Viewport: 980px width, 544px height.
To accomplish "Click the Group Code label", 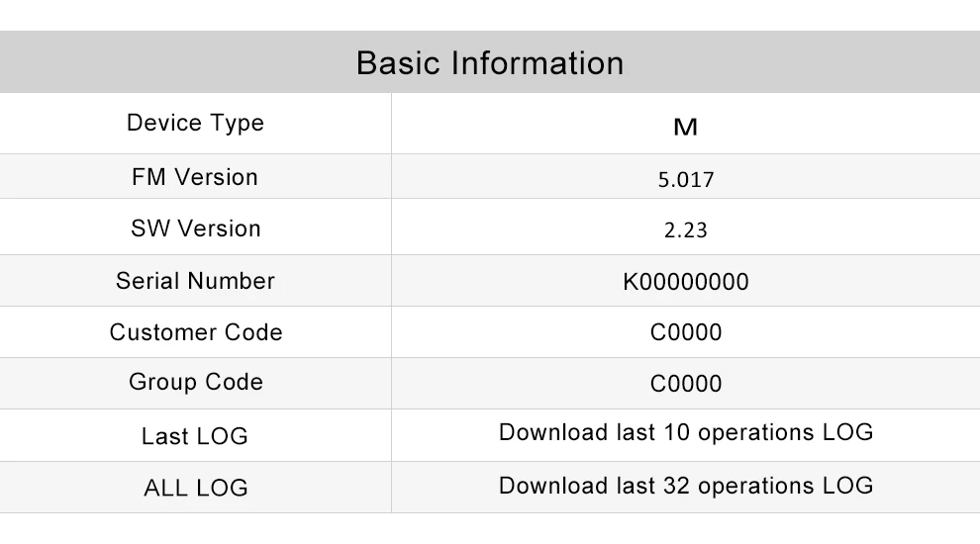I will tap(196, 382).
